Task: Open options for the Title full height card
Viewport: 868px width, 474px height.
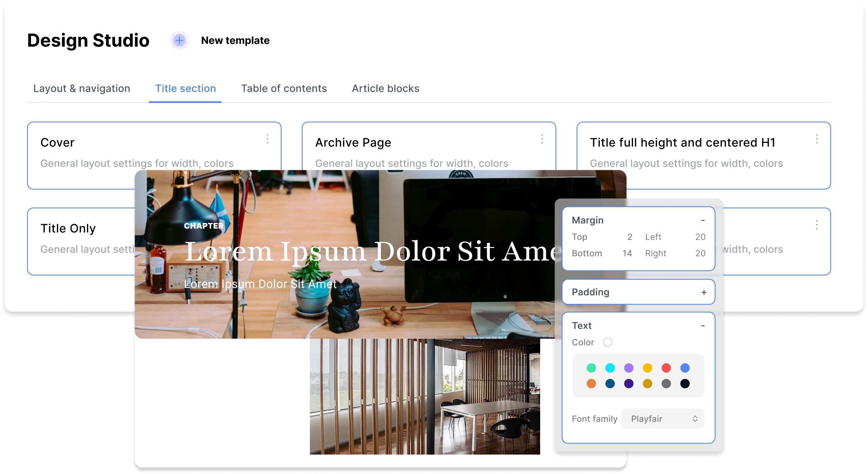Action: [x=817, y=139]
